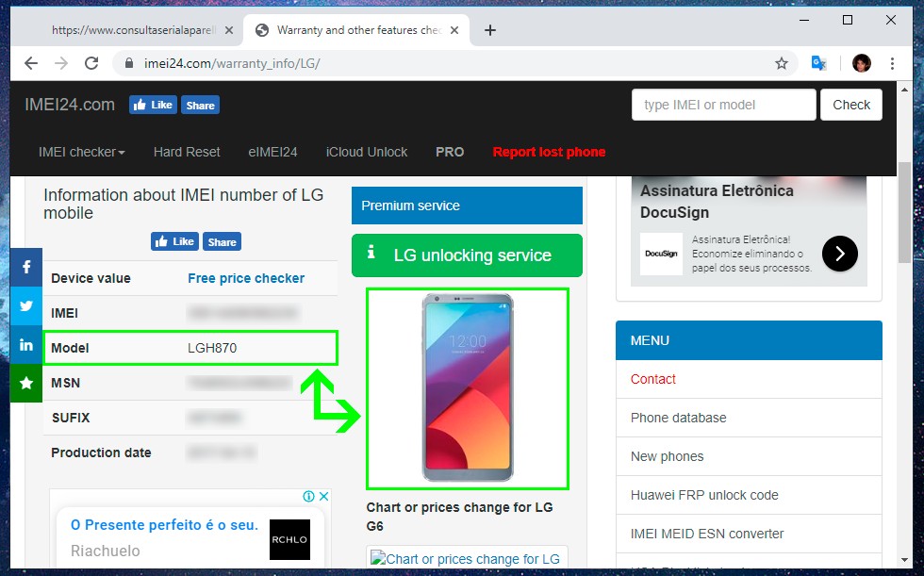Close the consultaserialaparelho tab
This screenshot has height=576, width=924.
click(229, 30)
